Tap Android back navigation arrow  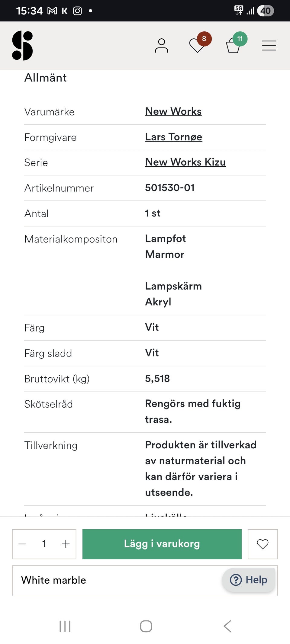click(227, 626)
